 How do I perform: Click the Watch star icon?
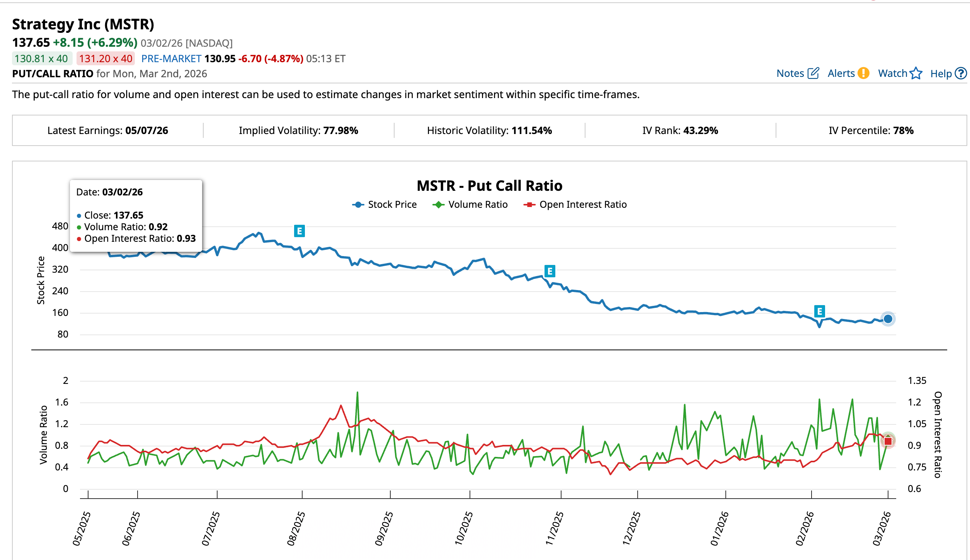(917, 73)
